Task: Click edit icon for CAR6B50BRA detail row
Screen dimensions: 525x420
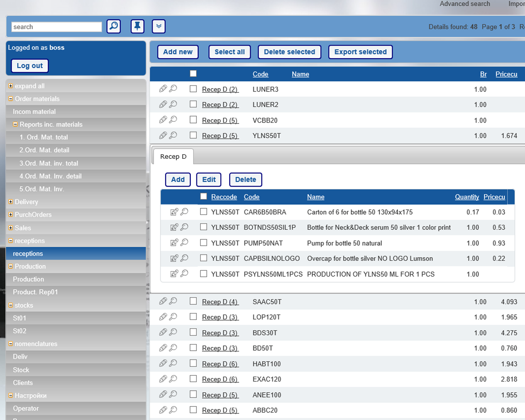Action: pyautogui.click(x=174, y=212)
